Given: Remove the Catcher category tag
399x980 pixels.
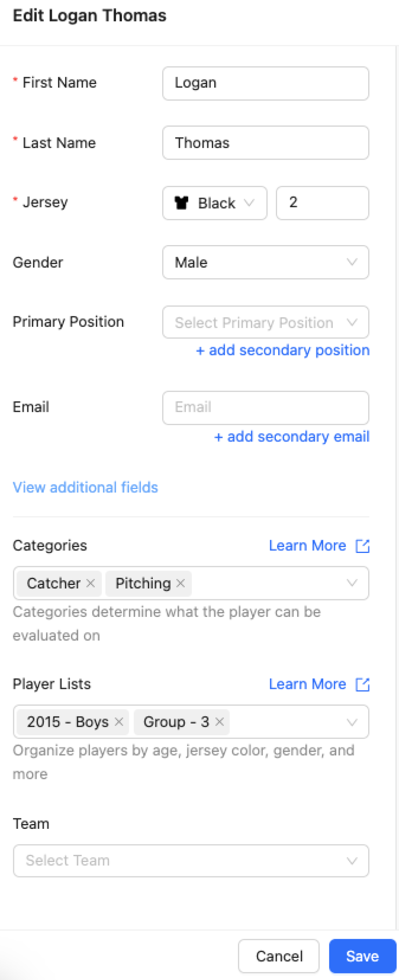Looking at the screenshot, I should pos(90,583).
